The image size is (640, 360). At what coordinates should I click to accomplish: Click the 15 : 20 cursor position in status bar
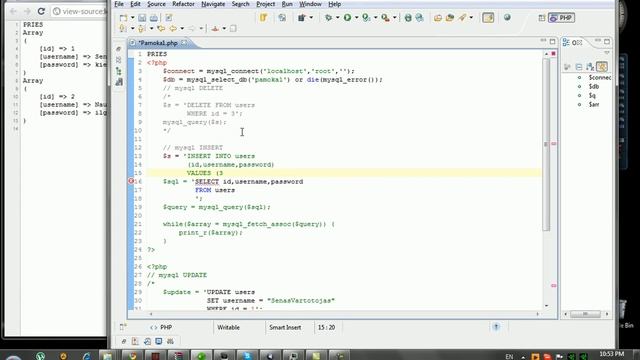pos(327,327)
